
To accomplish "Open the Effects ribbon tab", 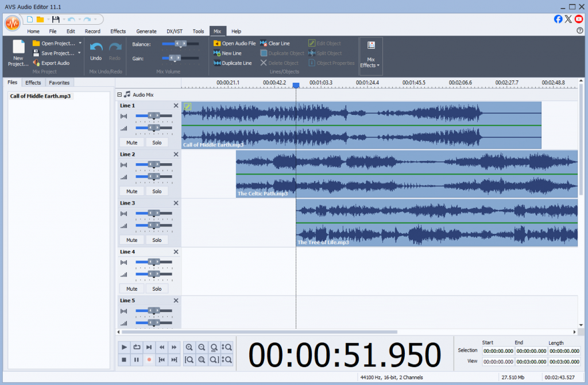I will coord(118,31).
